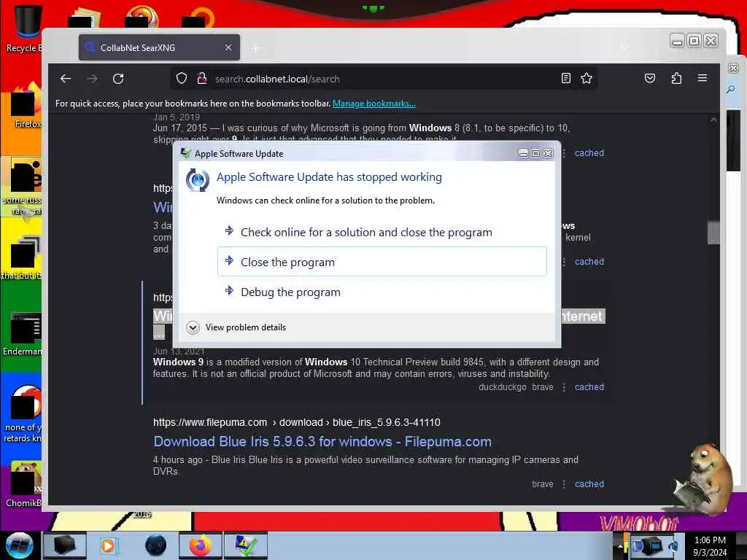Open the Manage bookmarks link

coord(374,104)
